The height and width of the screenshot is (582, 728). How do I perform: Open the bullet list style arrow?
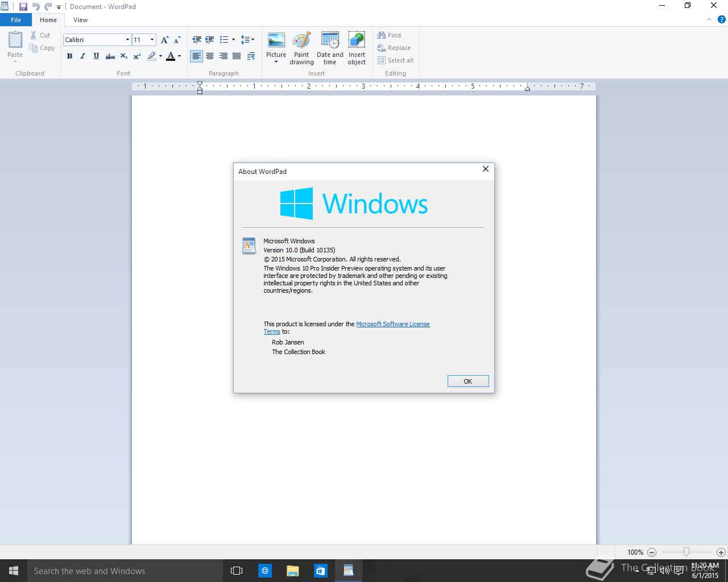233,40
